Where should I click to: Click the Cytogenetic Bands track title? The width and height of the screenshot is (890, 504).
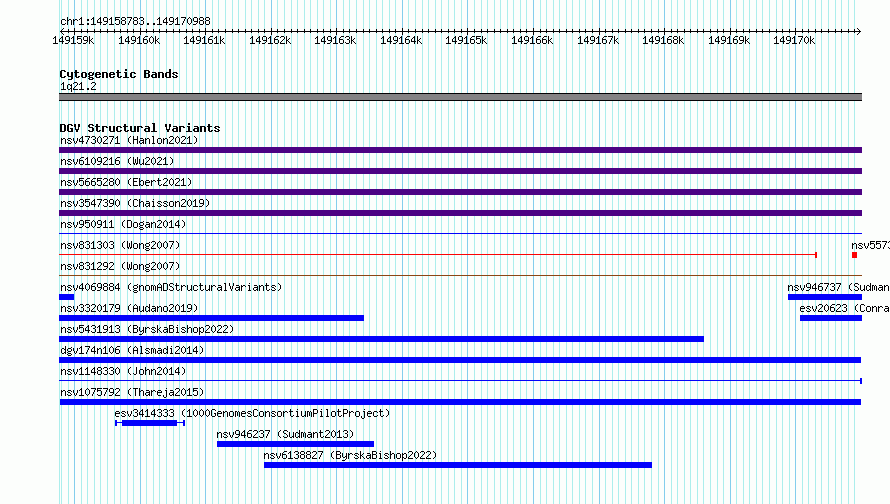pyautogui.click(x=119, y=74)
